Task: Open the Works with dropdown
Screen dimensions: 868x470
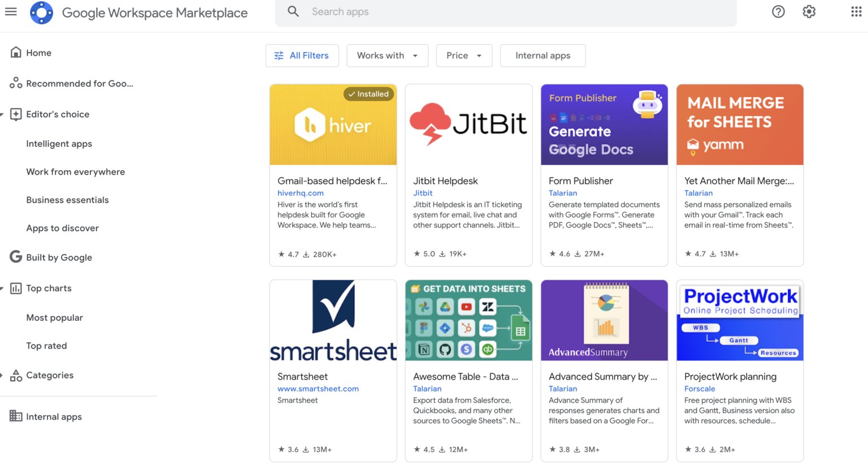Action: click(387, 55)
